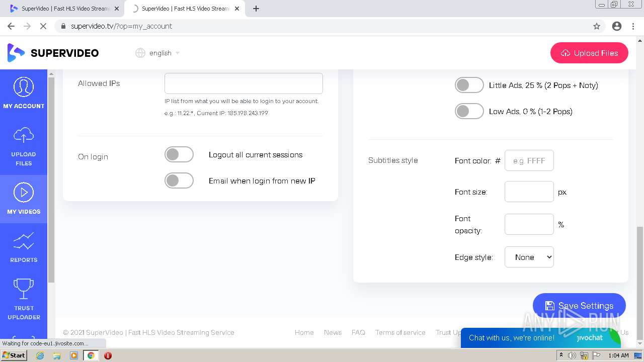This screenshot has height=362, width=644.
Task: Show hidden system tray icons
Action: click(x=561, y=355)
